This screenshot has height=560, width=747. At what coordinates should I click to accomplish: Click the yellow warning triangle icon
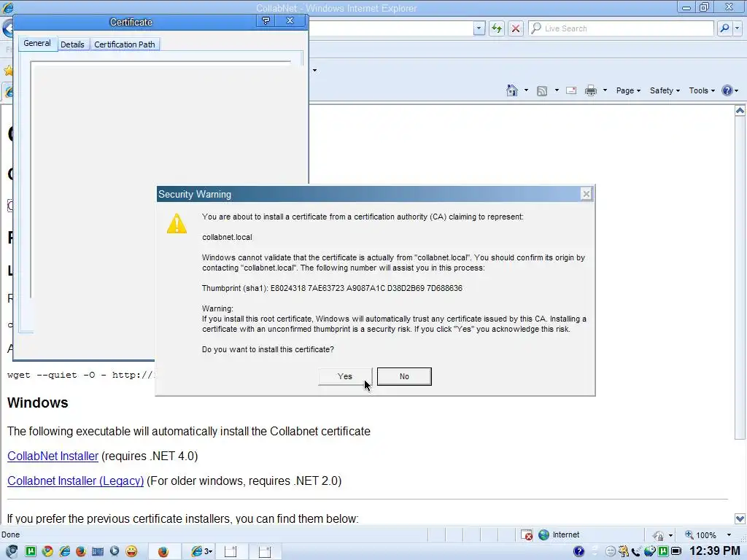[x=177, y=223]
